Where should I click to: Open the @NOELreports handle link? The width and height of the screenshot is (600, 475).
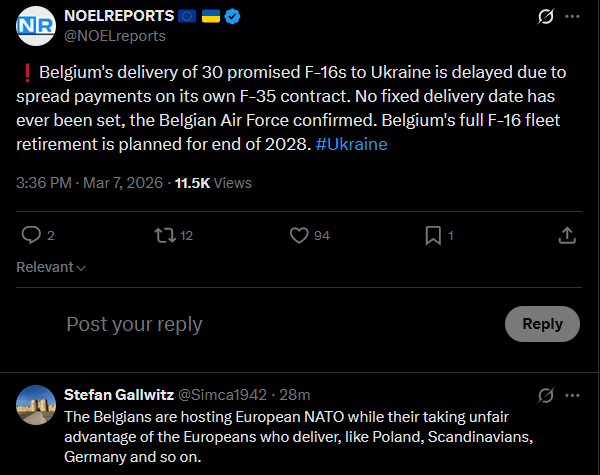(x=114, y=36)
